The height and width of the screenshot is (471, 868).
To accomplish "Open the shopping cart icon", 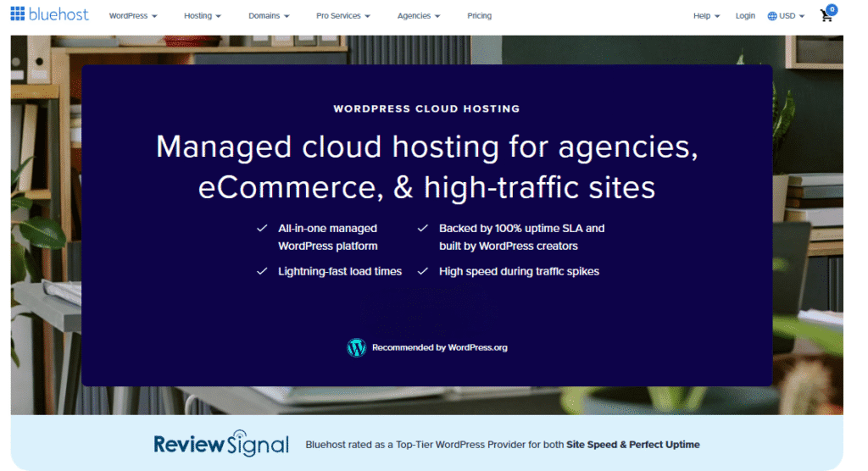I will click(826, 16).
